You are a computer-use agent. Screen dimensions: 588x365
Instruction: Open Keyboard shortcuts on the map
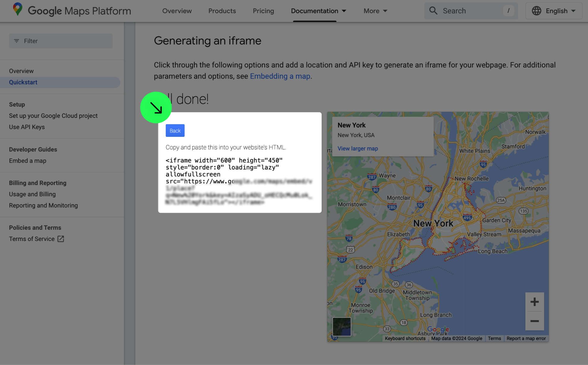tap(405, 338)
